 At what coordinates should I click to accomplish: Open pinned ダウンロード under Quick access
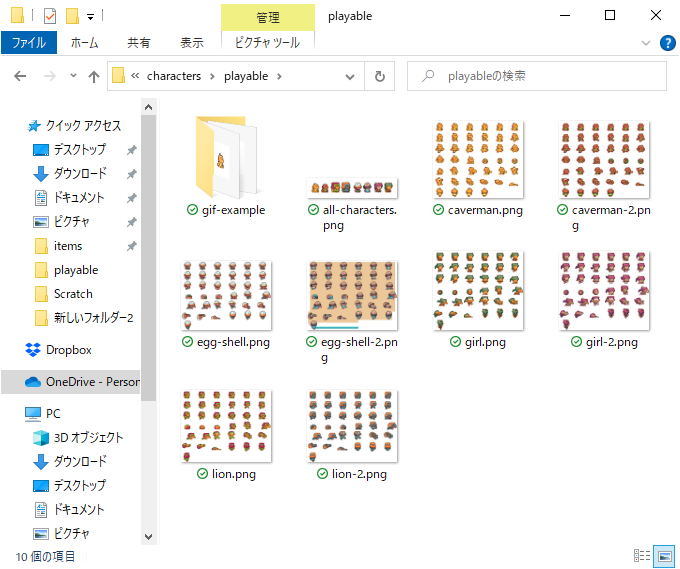pos(70,173)
